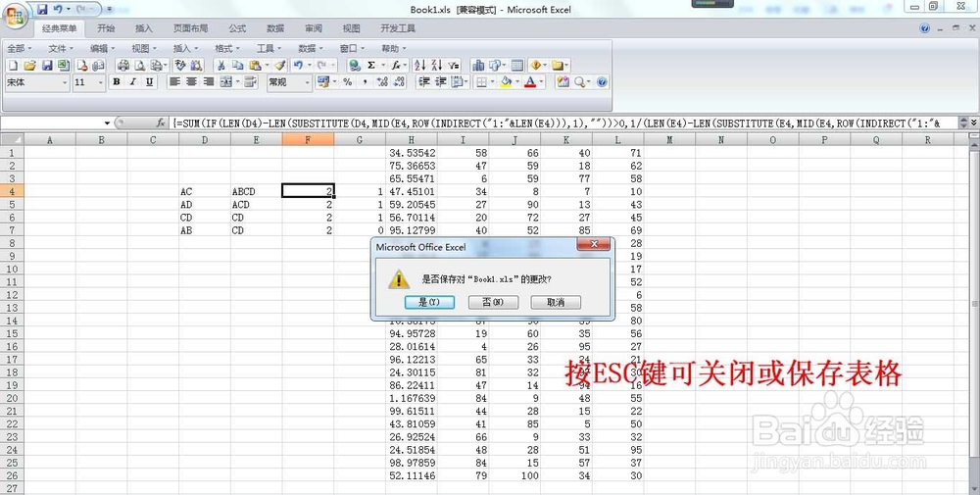This screenshot has height=495, width=980.
Task: Click the Cut scissors icon
Action: 220,65
